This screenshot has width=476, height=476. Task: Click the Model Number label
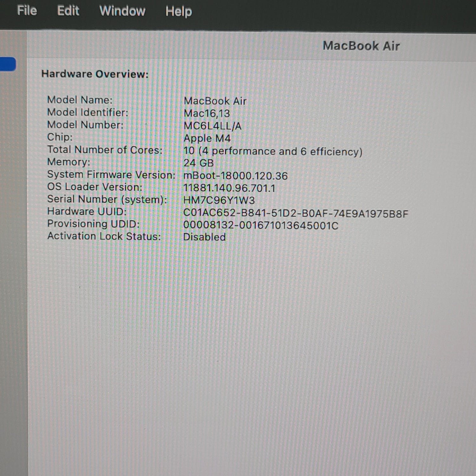(85, 125)
